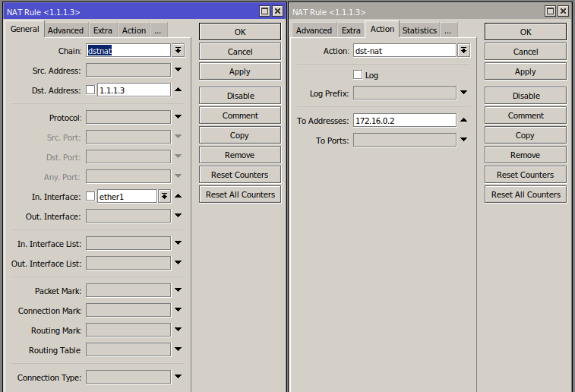Viewport: 575px width, 392px height.
Task: Open the Chain dropdown list
Action: point(179,50)
